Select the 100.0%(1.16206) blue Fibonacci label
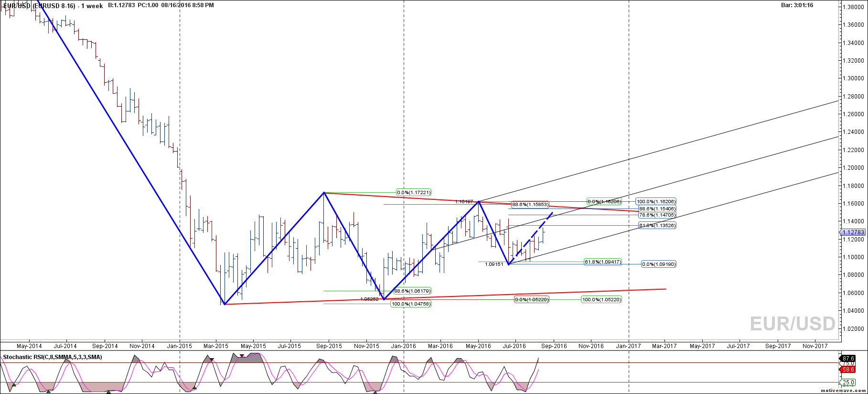Viewport: 868px width, 394px height. (x=656, y=202)
